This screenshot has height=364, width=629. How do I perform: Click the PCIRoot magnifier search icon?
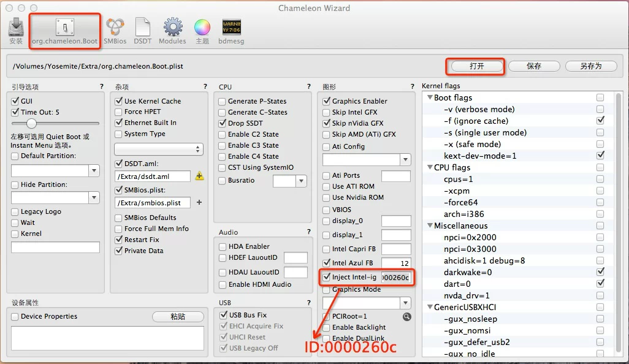coord(406,317)
